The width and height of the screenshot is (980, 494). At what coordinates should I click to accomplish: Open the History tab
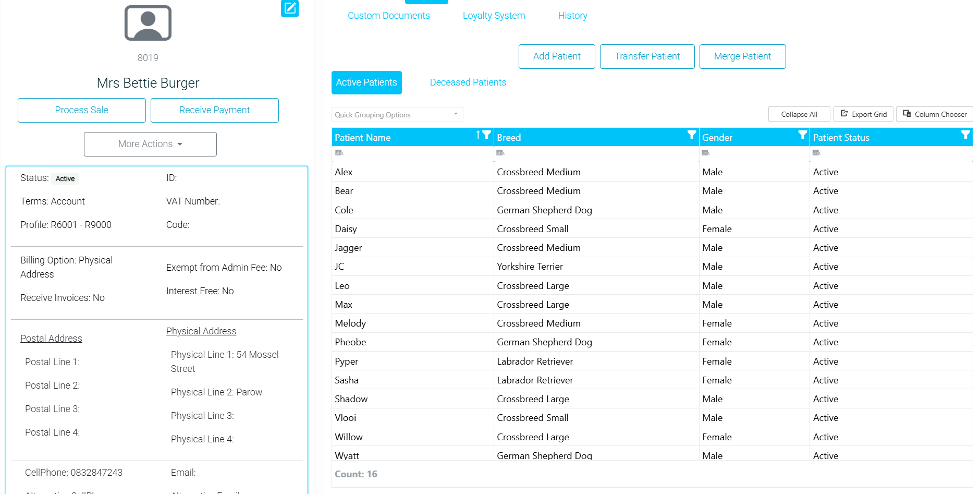coord(573,16)
